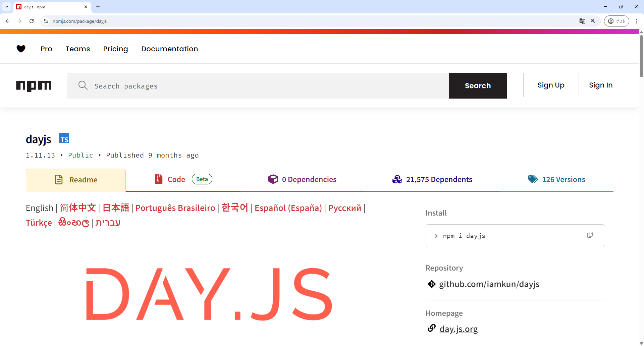Expand the tab search dropdown arrow

coord(7,7)
